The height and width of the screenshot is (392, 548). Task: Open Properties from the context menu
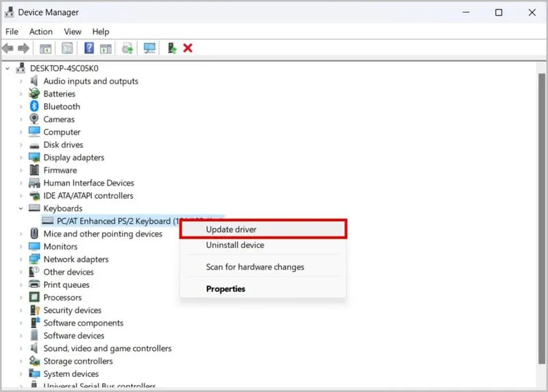(x=263, y=289)
